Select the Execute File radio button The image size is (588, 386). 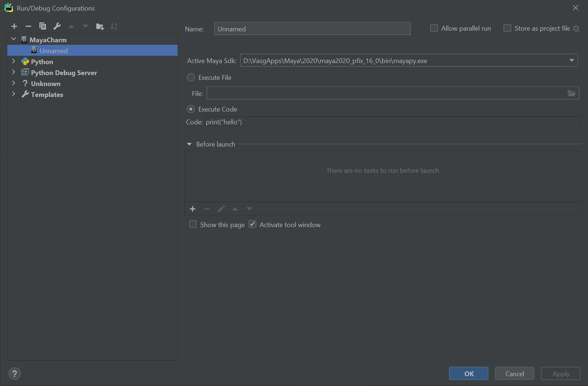(191, 77)
